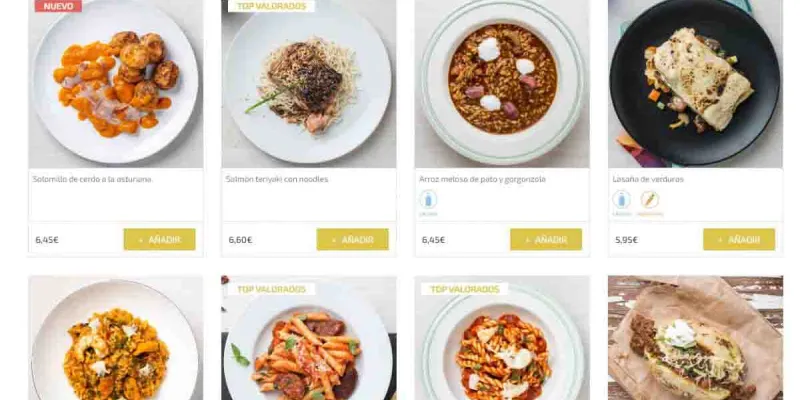This screenshot has width=800, height=400.
Task: Add Salmón teriyaki con noodles to cart
Action: click(353, 239)
